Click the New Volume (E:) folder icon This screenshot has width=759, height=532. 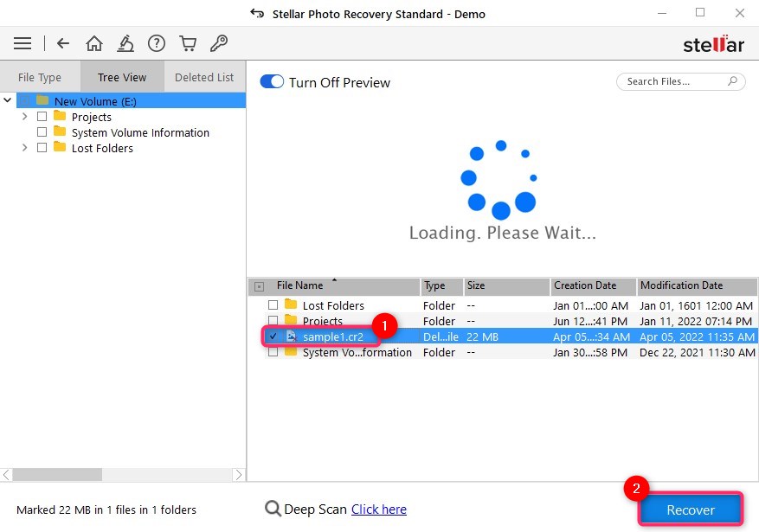42,100
